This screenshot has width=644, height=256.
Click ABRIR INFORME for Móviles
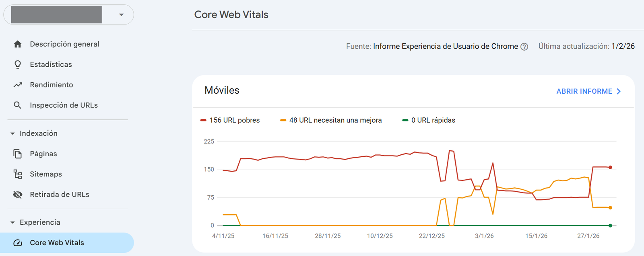click(x=588, y=91)
